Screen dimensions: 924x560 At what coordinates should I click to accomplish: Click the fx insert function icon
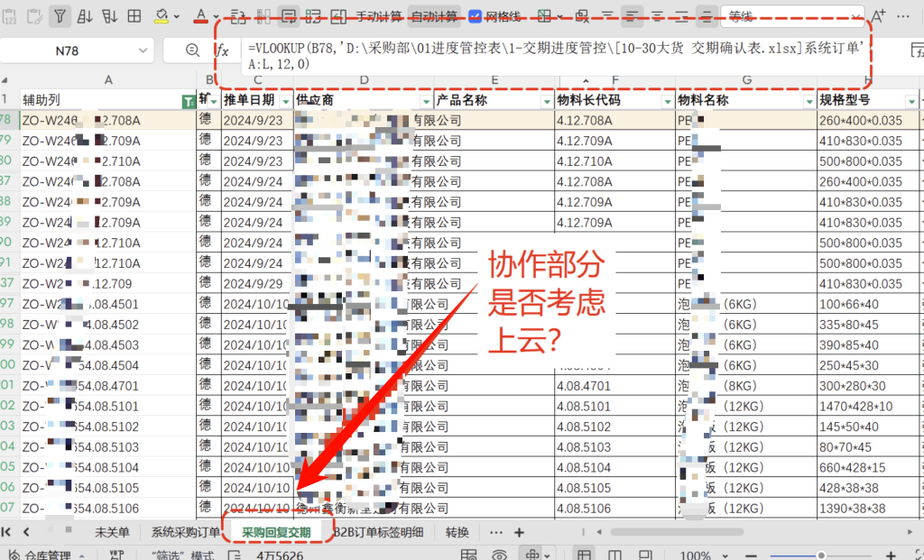(x=222, y=51)
